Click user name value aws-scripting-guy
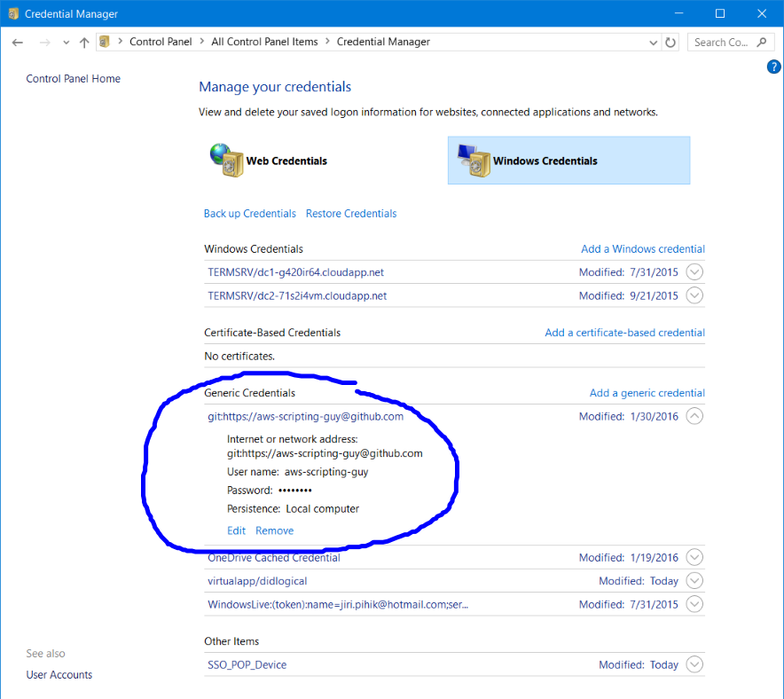The image size is (784, 699). 326,472
